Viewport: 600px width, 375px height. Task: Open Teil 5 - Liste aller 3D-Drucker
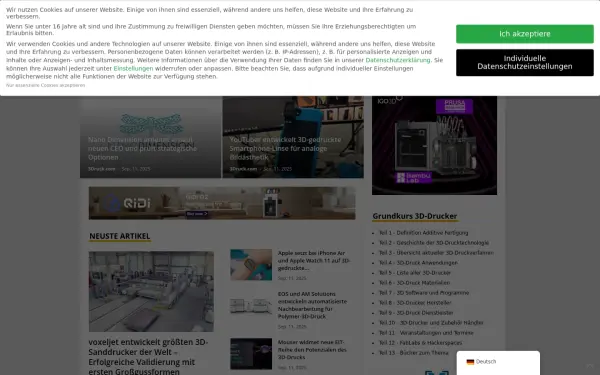pyautogui.click(x=415, y=272)
